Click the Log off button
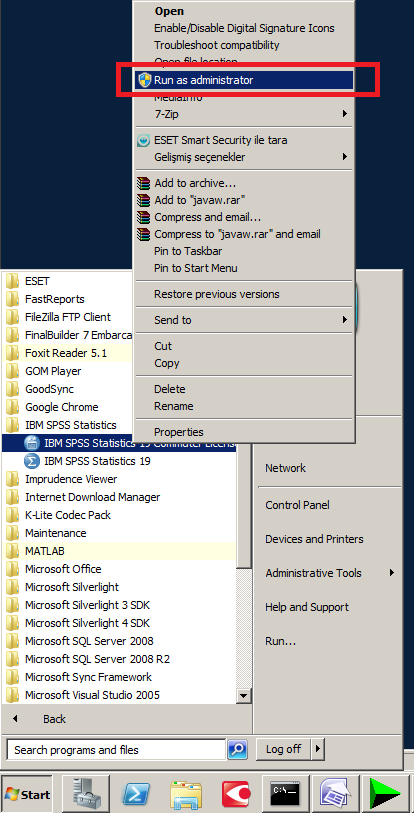This screenshot has width=414, height=813. pos(283,749)
